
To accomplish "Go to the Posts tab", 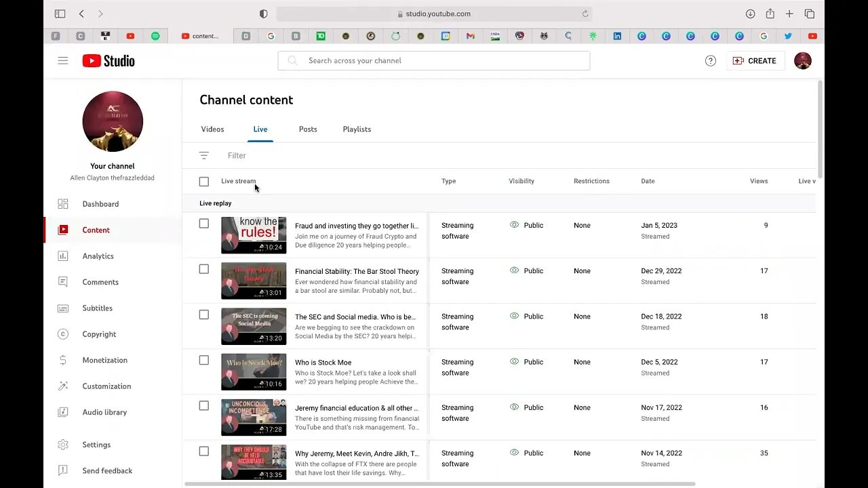I will [x=308, y=129].
